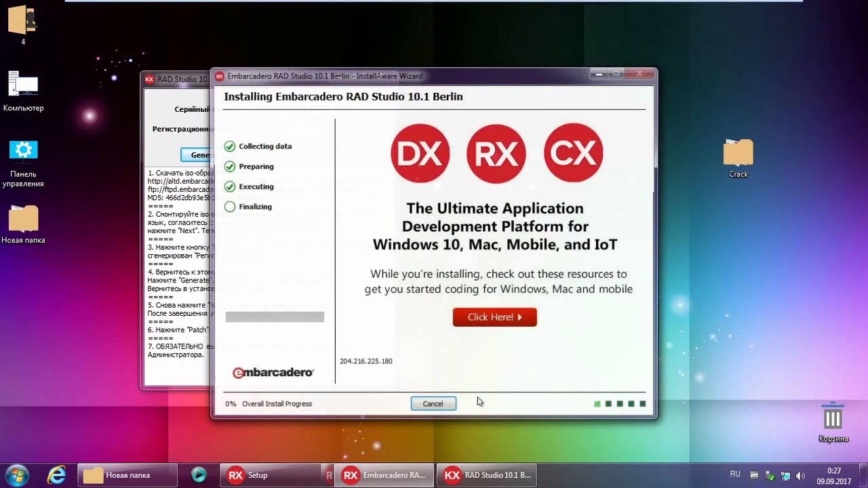Viewport: 868px width, 488px height.
Task: Click the Collecting data checkmark icon
Action: (x=230, y=146)
